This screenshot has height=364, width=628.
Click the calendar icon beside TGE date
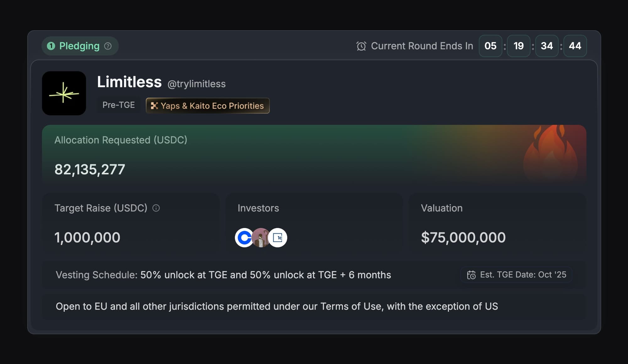471,275
